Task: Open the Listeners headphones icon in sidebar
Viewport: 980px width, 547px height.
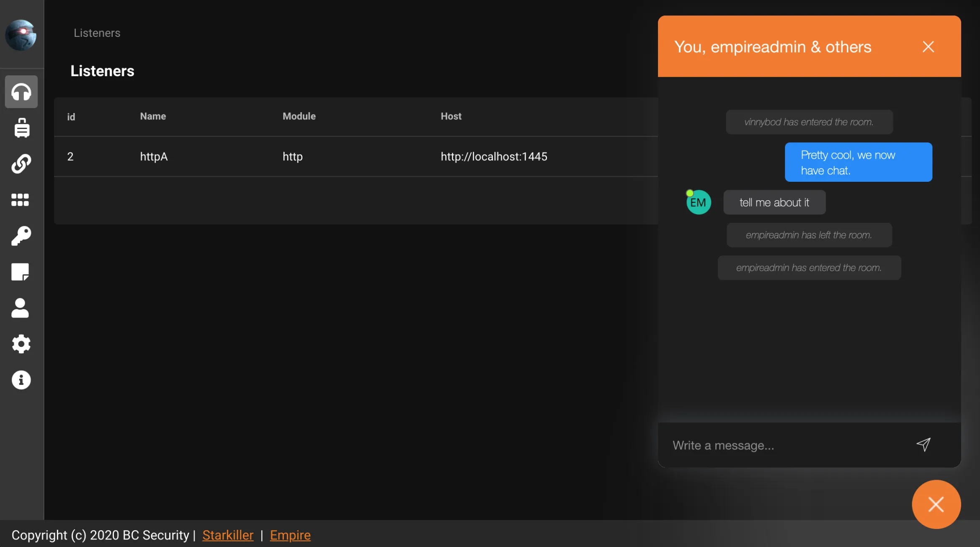Action: 21,92
